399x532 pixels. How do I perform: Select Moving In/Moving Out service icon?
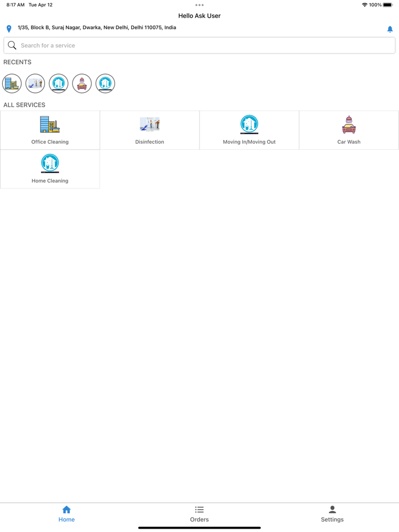pos(249,124)
